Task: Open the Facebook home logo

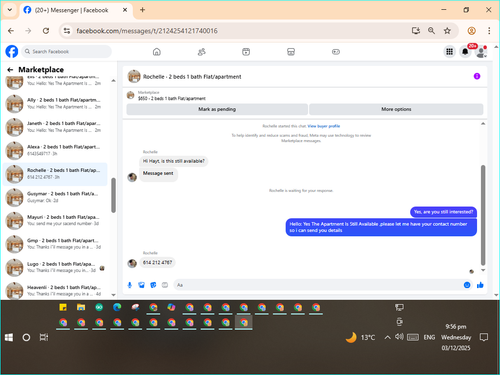Action: pos(12,52)
